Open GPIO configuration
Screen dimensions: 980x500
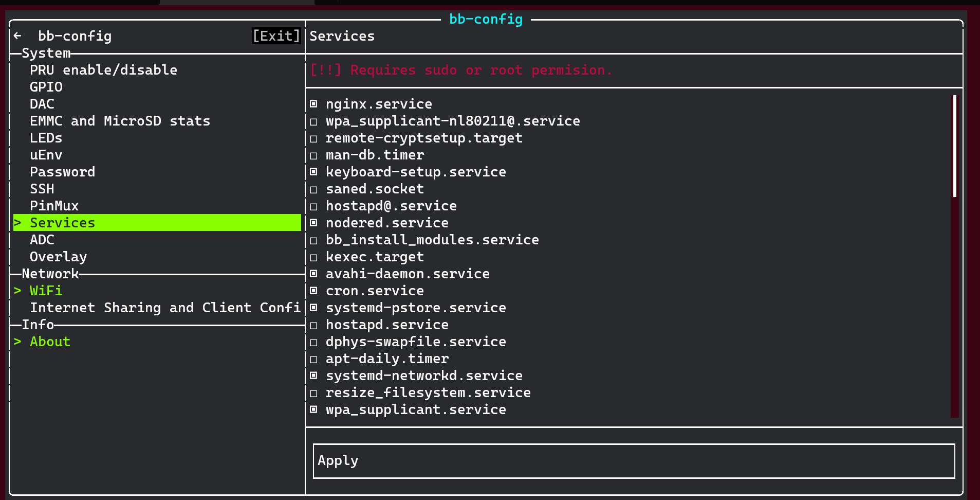coord(46,87)
